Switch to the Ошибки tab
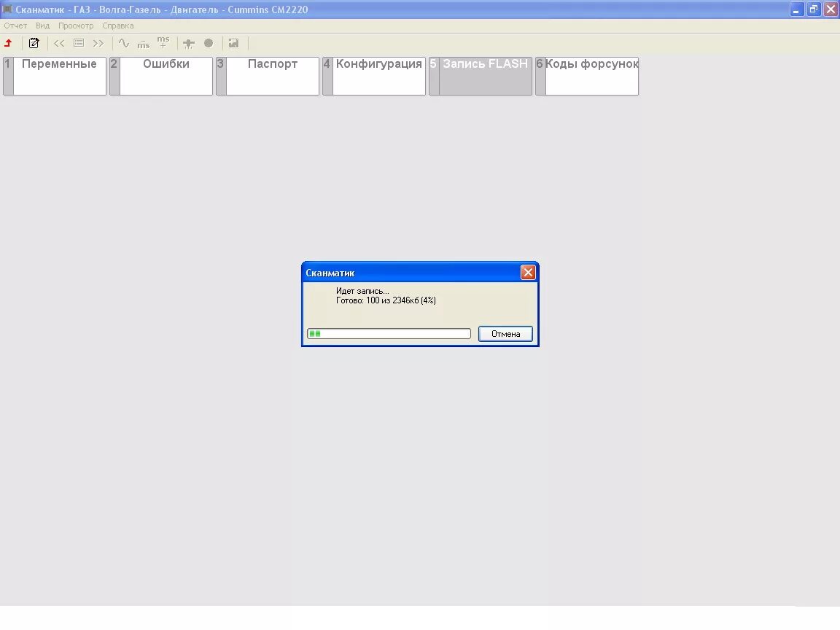Viewport: 840px width, 630px height. point(161,76)
